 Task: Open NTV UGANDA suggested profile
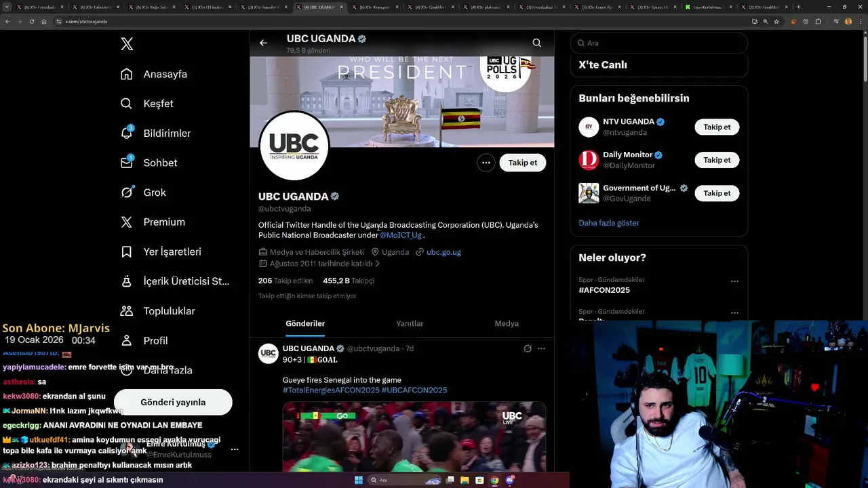point(629,122)
